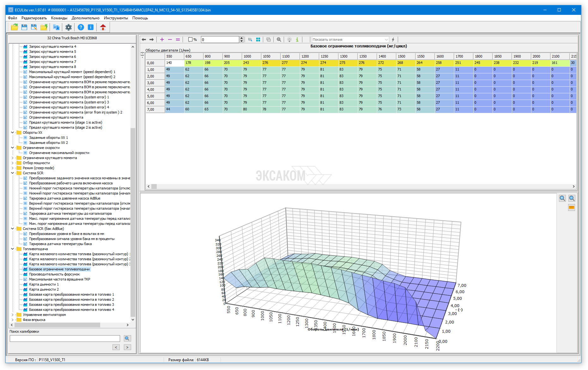Viewport: 588px width, 370px height.
Task: Open the 'Инструменты' menu
Action: (116, 18)
